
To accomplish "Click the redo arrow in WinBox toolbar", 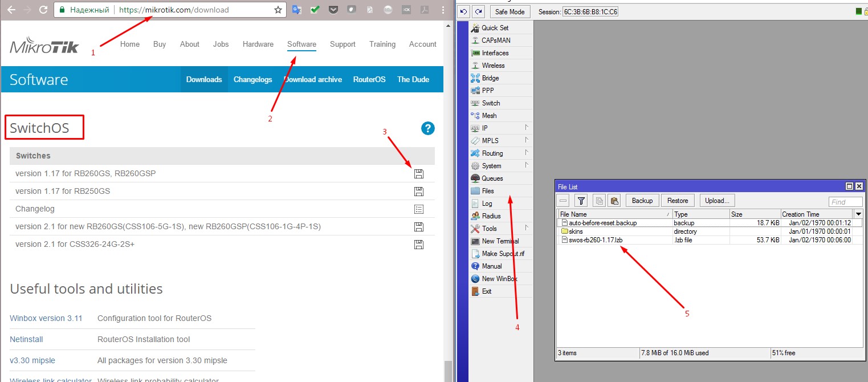I will [x=479, y=11].
